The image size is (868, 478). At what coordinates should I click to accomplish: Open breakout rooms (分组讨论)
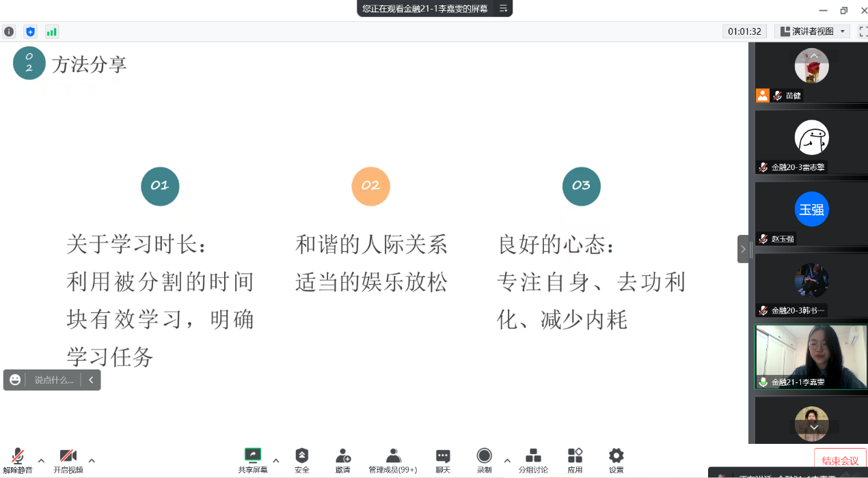[x=533, y=460]
